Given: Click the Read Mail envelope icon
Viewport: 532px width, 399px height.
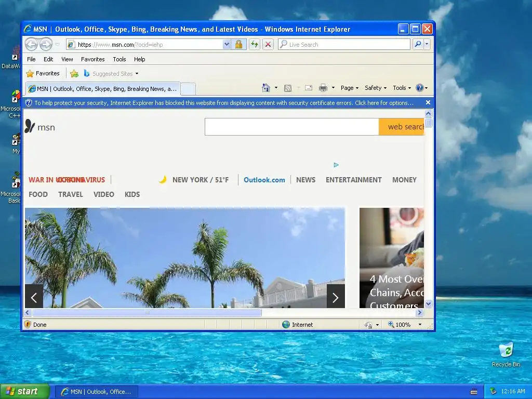Looking at the screenshot, I should point(309,88).
